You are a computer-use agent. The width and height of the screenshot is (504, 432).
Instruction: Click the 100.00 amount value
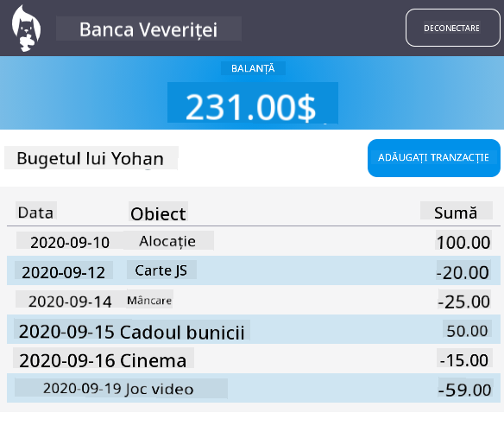coord(463,241)
